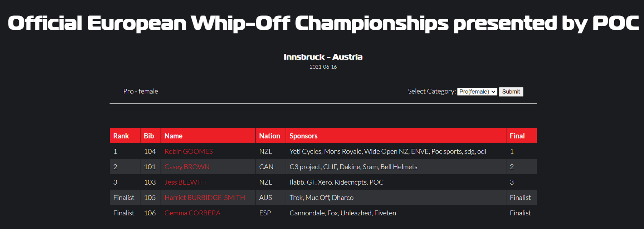Click the Nation column header
The width and height of the screenshot is (644, 229).
(x=269, y=136)
